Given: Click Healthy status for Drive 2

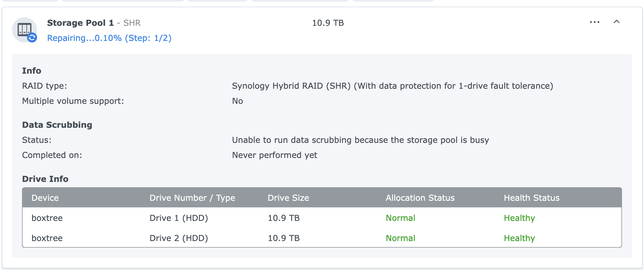Looking at the screenshot, I should pos(519,238).
